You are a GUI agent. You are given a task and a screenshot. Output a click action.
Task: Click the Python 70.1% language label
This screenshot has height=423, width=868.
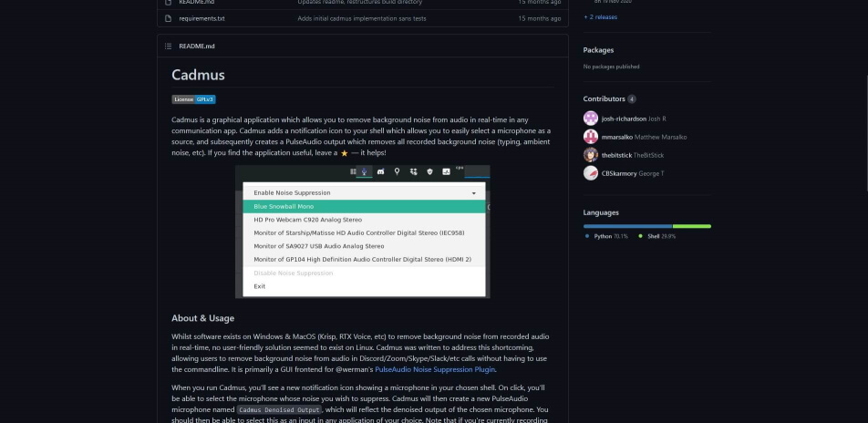[x=611, y=236]
